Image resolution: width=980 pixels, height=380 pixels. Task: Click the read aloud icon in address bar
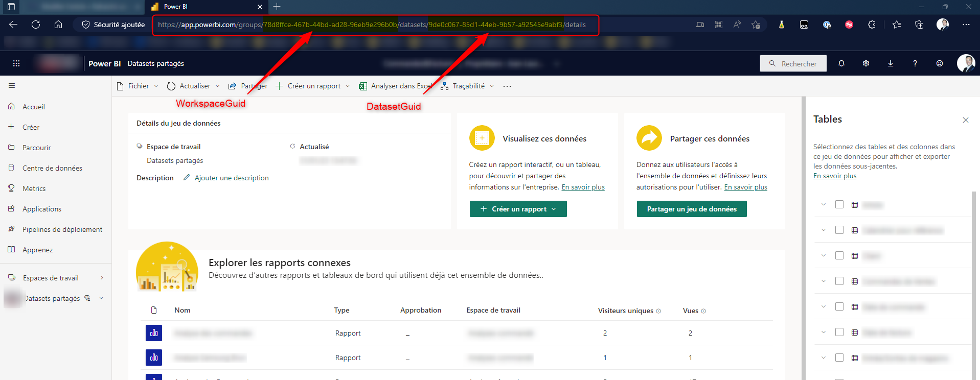pyautogui.click(x=737, y=25)
